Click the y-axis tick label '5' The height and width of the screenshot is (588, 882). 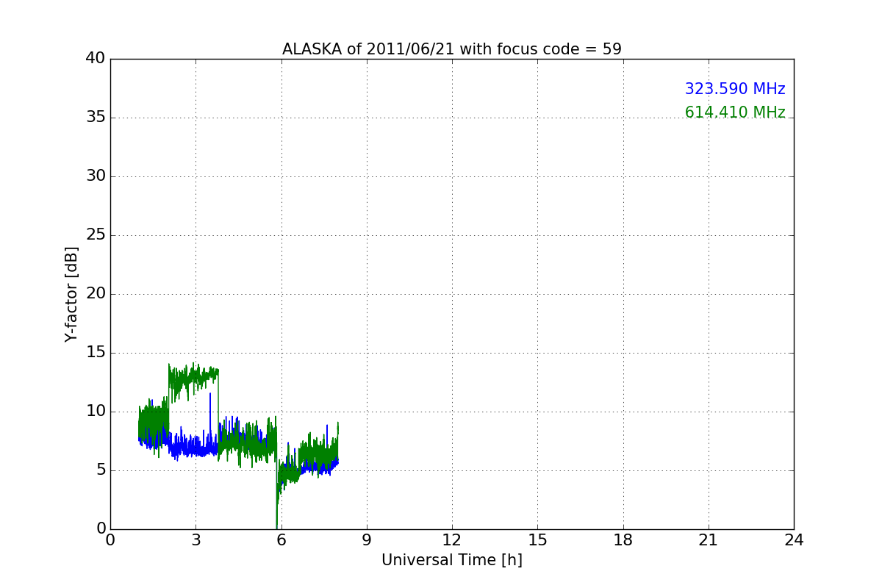[x=101, y=470]
